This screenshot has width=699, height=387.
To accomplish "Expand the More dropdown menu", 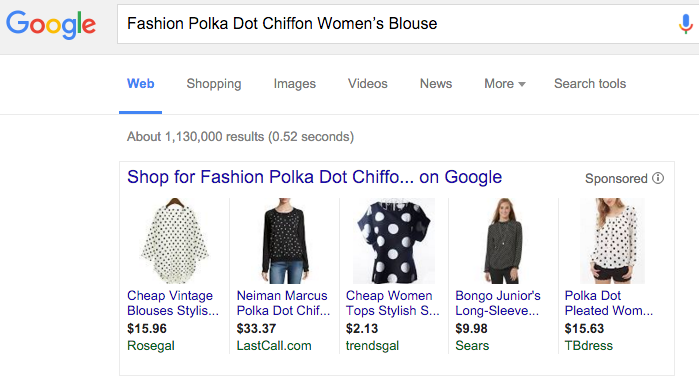I will tap(505, 83).
